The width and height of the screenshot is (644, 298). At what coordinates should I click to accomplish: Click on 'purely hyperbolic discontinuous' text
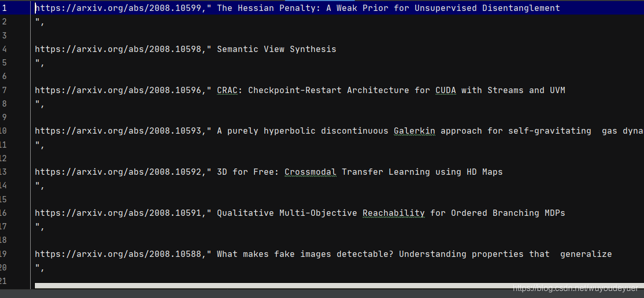[308, 131]
